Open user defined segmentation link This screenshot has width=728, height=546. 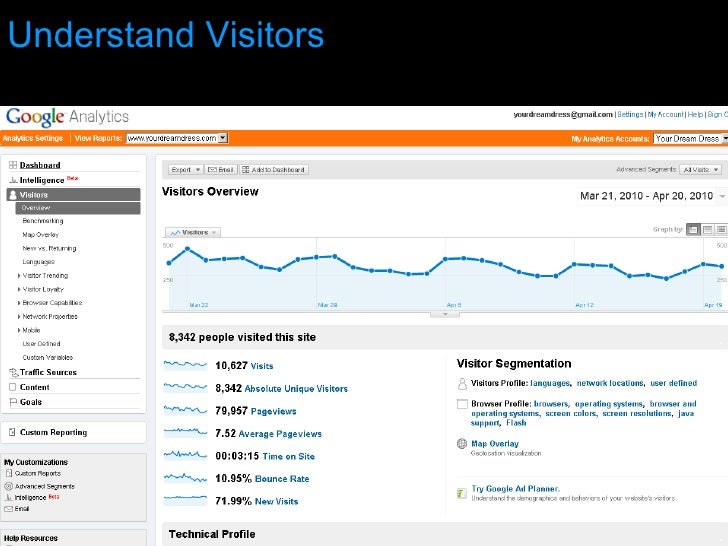(674, 383)
